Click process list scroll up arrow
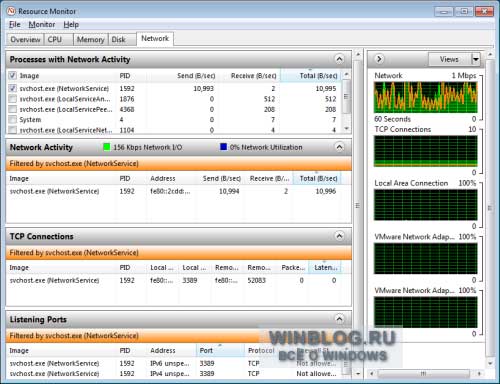The height and width of the screenshot is (384, 500). point(346,74)
